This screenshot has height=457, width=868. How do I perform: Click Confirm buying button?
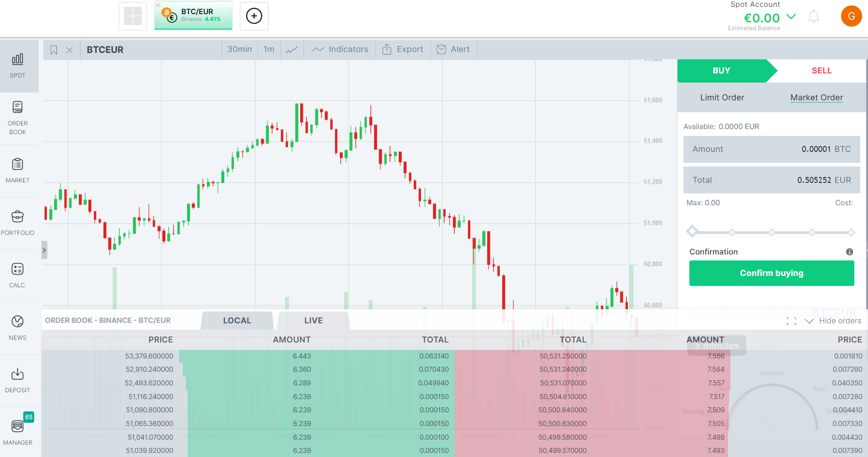tap(771, 273)
